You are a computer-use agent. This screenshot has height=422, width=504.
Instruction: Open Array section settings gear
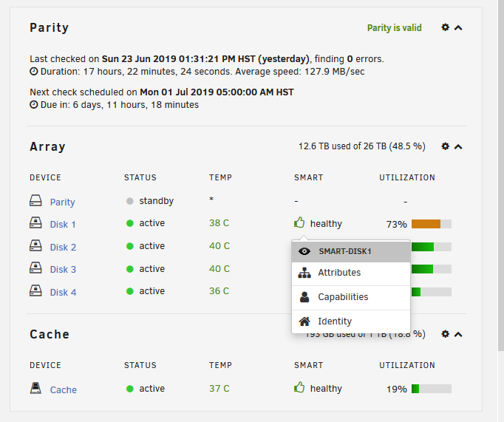pos(445,146)
